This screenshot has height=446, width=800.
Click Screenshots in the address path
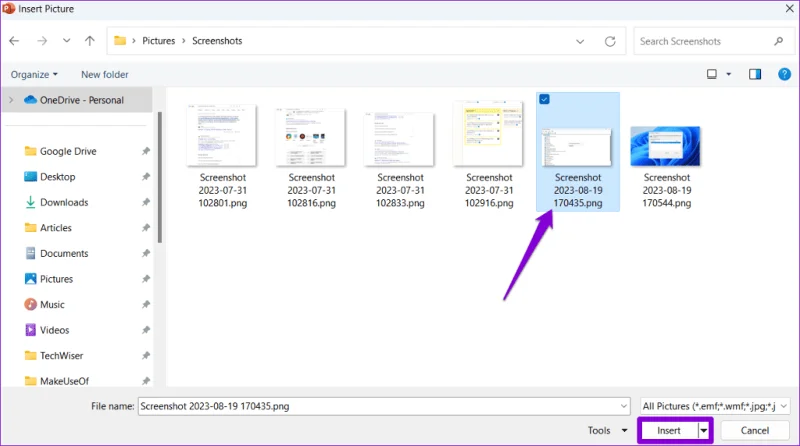pos(217,41)
